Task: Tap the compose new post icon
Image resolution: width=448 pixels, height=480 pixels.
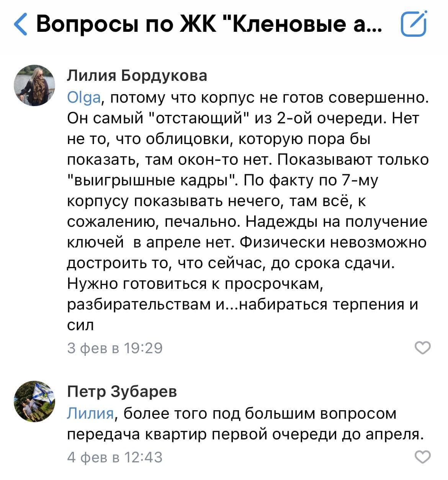Action: (x=413, y=24)
